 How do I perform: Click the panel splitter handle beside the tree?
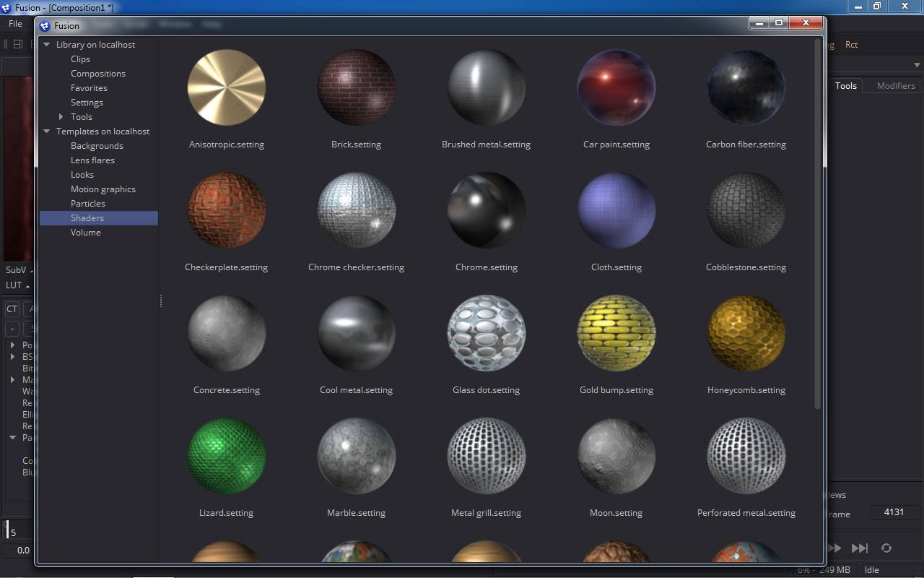[160, 301]
